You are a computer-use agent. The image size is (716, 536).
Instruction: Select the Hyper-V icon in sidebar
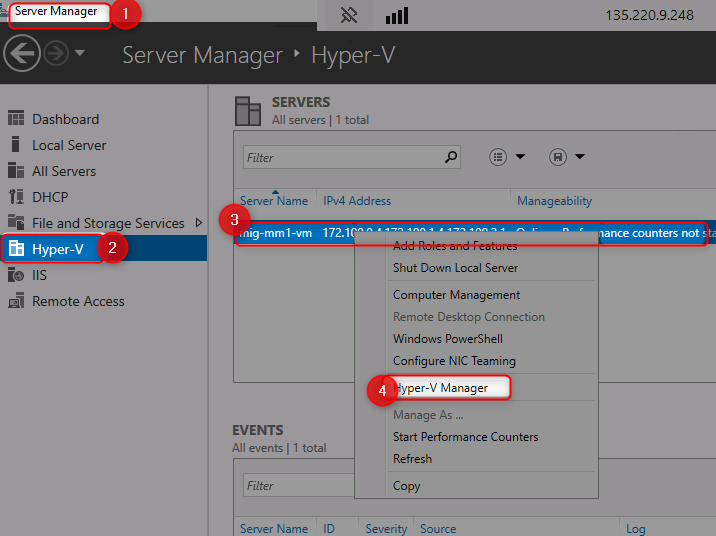click(x=16, y=248)
